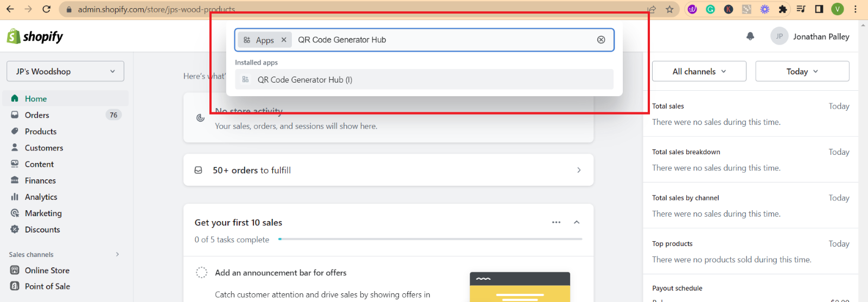Open 50+ orders to fulfill card
The height and width of the screenshot is (302, 868).
click(388, 170)
